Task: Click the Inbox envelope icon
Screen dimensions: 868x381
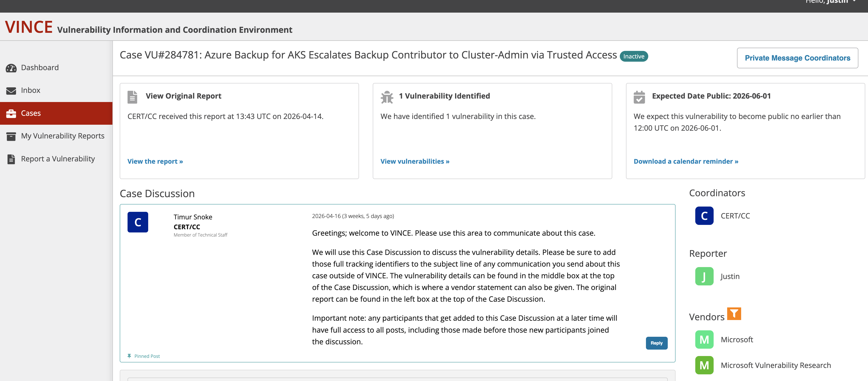Action: (x=11, y=91)
